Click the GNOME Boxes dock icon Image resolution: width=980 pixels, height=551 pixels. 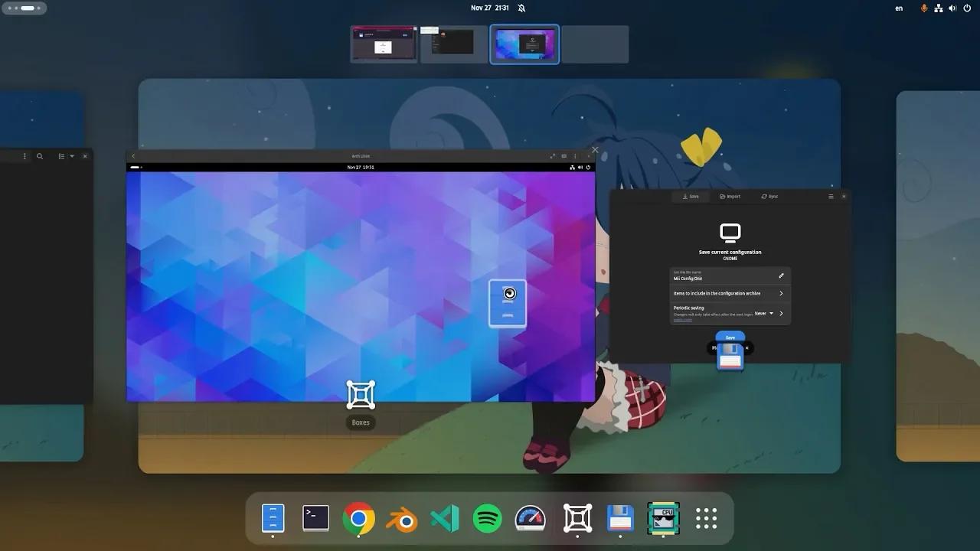click(577, 519)
